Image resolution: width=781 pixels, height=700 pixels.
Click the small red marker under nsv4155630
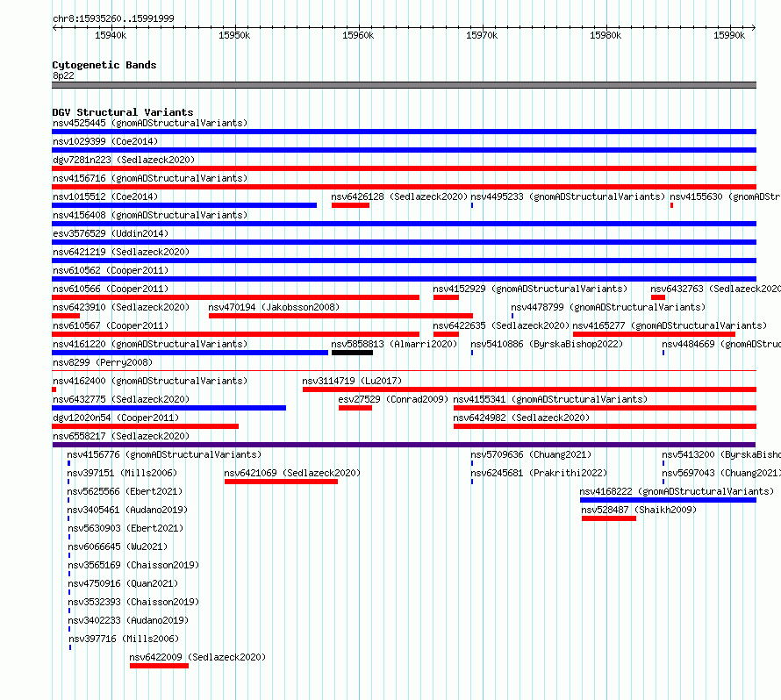point(671,205)
